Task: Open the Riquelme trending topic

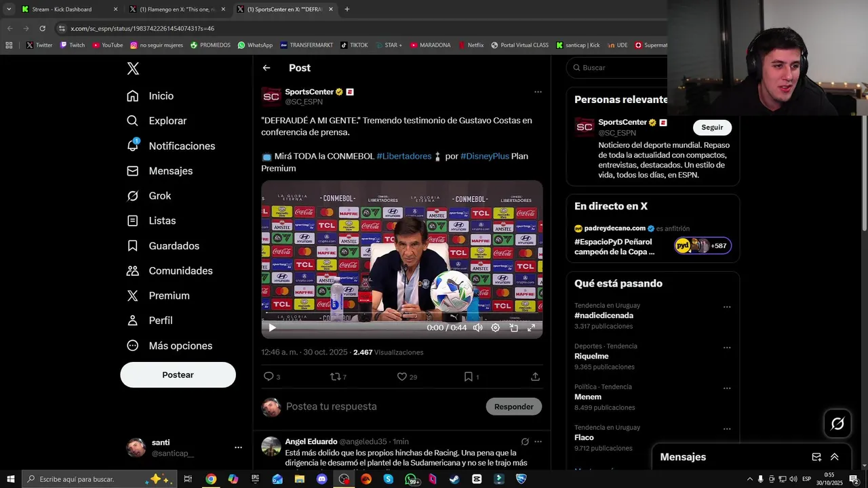Action: [591, 357]
